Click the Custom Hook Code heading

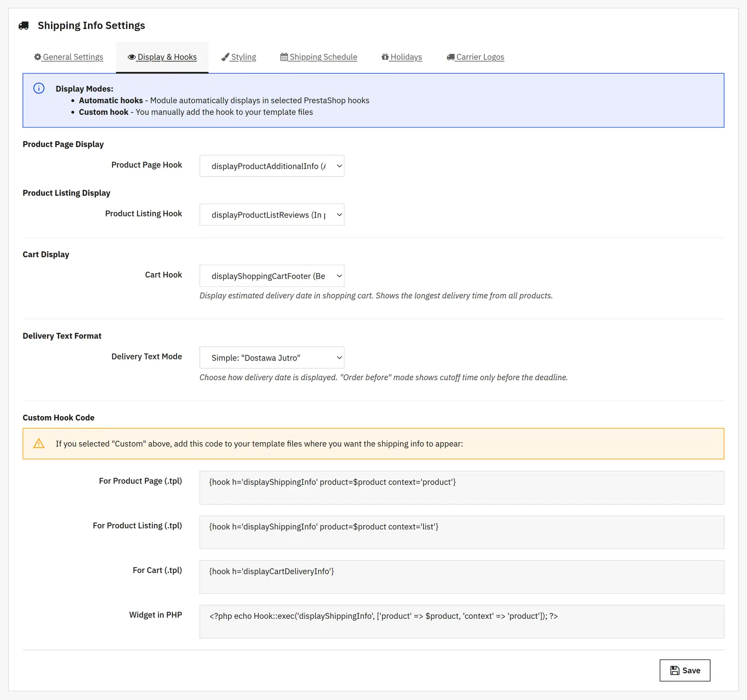point(58,417)
